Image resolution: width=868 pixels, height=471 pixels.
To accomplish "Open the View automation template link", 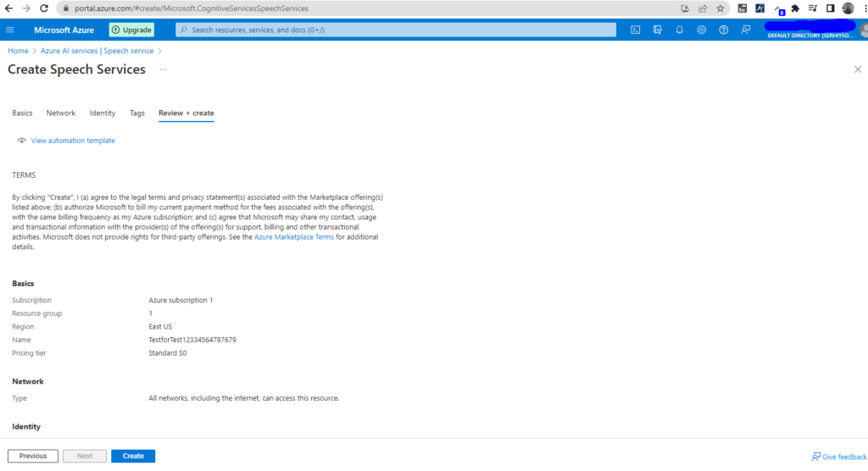I will 73,141.
